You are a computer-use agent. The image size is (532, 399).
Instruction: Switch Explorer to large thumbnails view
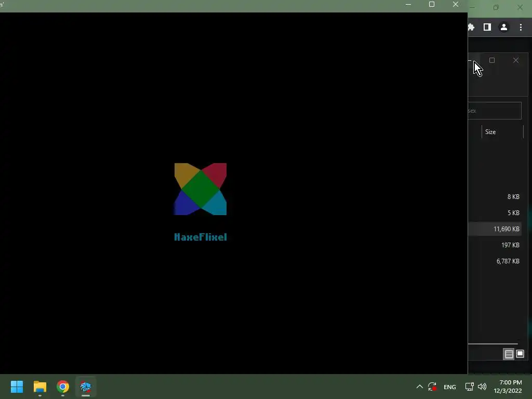click(520, 354)
